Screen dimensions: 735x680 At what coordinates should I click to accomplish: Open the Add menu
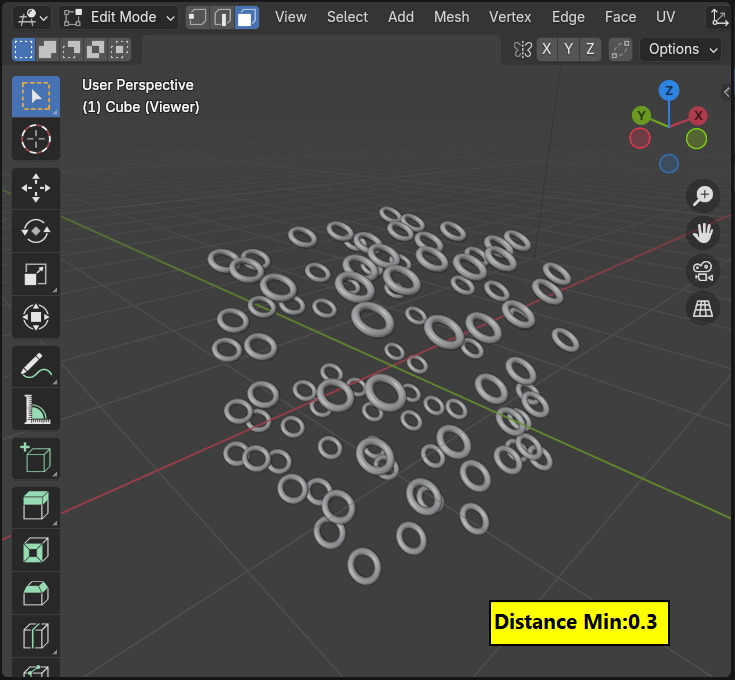[401, 17]
